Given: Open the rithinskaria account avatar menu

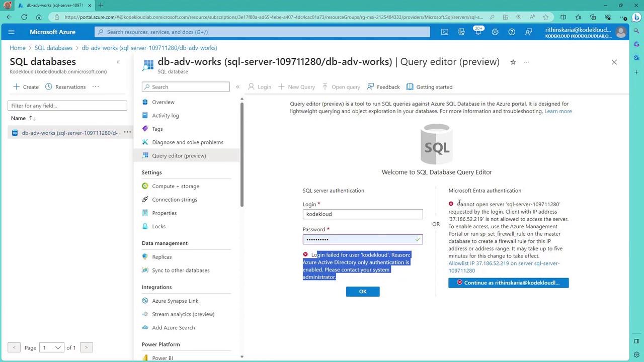Looking at the screenshot, I should 621,32.
